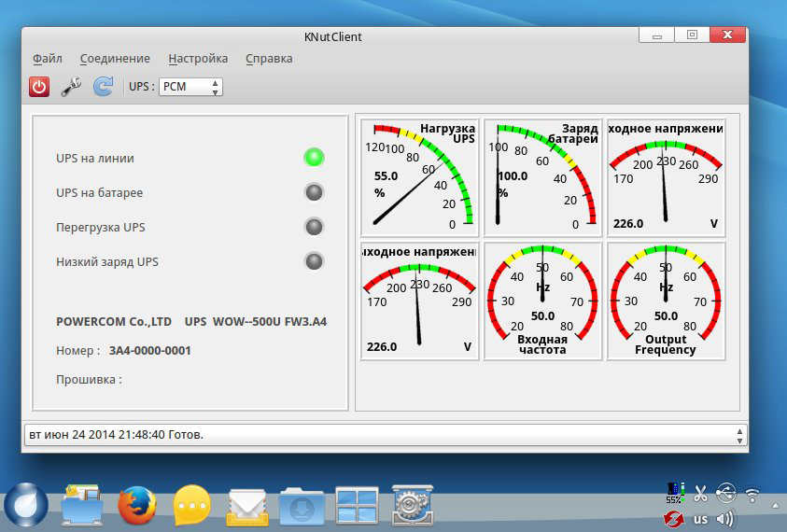
Task: Click the us keyboard layout indicator
Action: click(x=700, y=519)
